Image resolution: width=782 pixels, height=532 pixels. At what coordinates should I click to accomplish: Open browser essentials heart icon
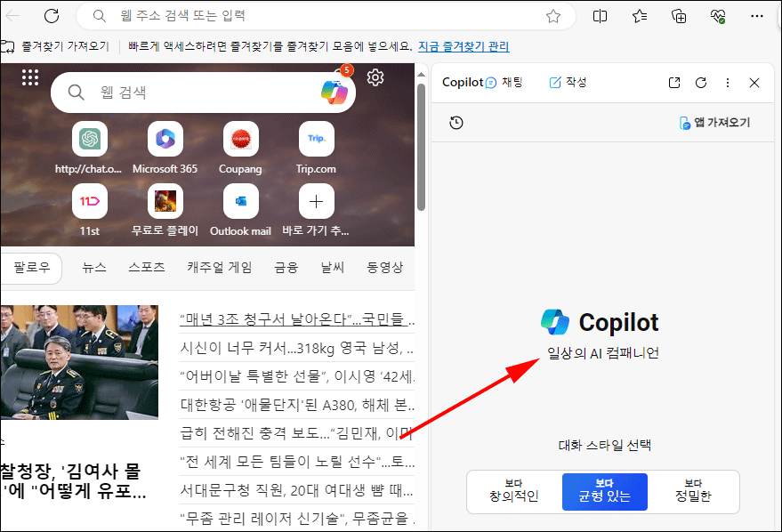coord(718,16)
